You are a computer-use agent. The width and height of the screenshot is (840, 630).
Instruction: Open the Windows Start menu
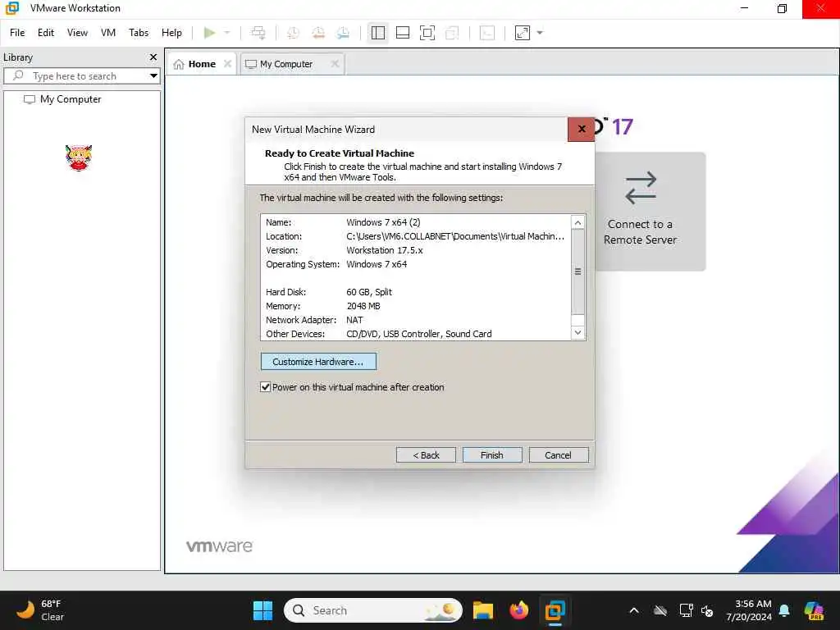click(262, 610)
